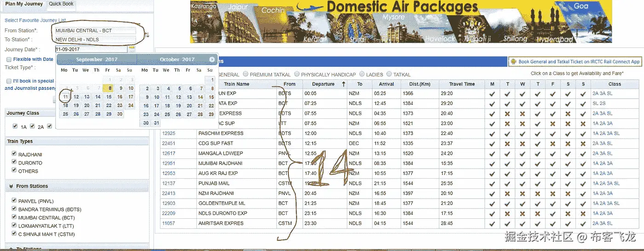Open train number 11057 link
This screenshot has width=644, height=251.
click(168, 223)
